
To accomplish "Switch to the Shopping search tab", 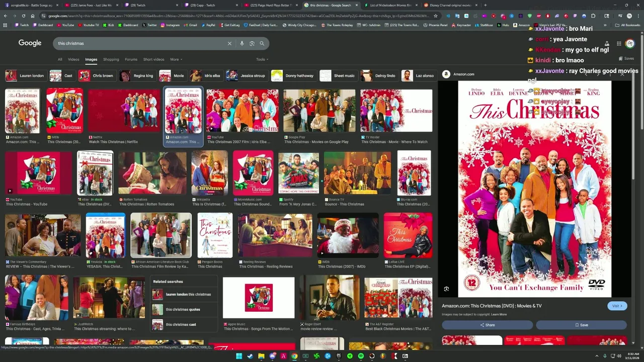I will click(x=111, y=59).
